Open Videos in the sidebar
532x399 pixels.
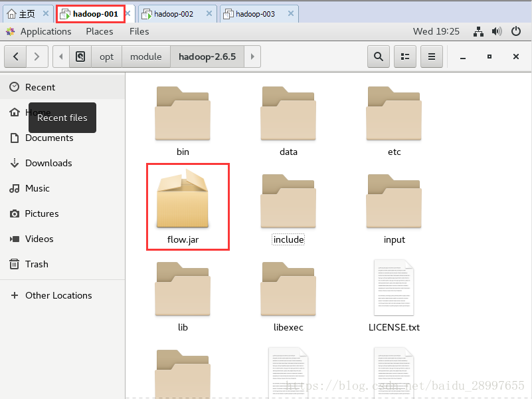(62, 239)
